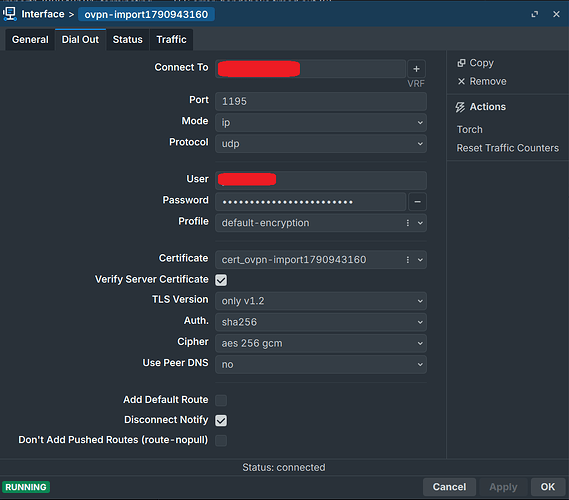Toggle Verify Server Certificate checkbox

[x=221, y=280]
